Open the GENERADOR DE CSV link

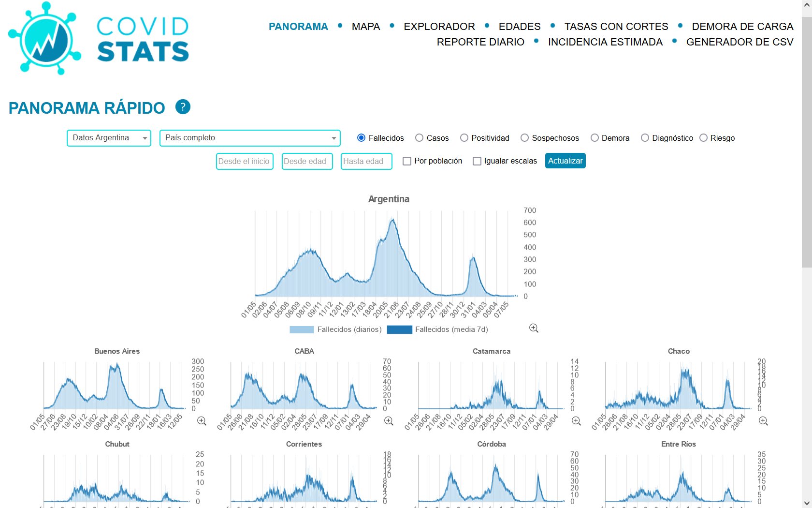tap(739, 42)
